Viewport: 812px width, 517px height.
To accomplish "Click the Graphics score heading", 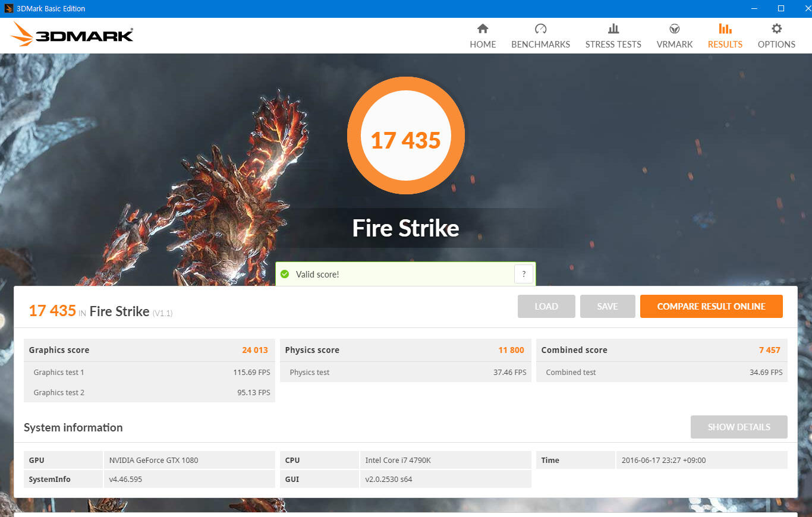I will 59,350.
